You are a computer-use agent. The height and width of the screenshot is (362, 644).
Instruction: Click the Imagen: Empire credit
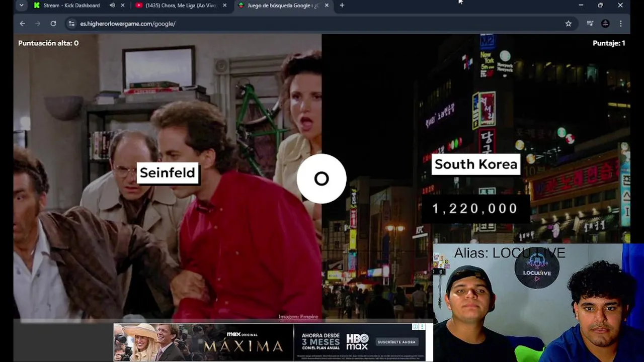(298, 317)
